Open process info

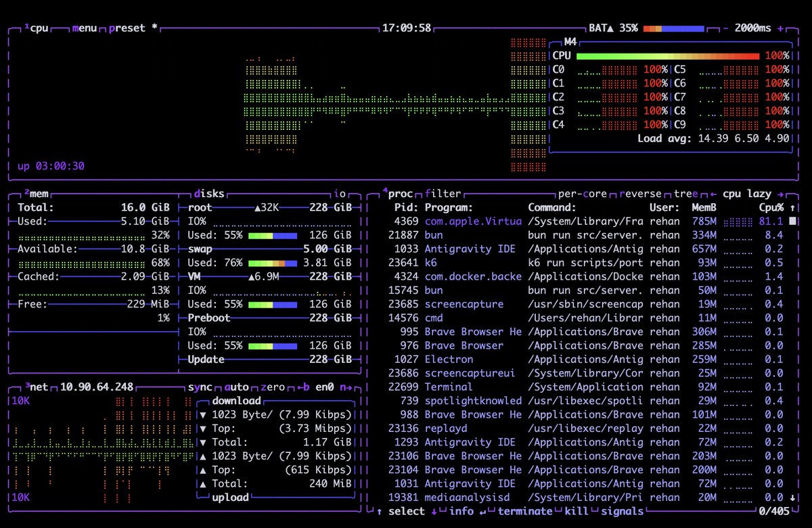point(461,511)
